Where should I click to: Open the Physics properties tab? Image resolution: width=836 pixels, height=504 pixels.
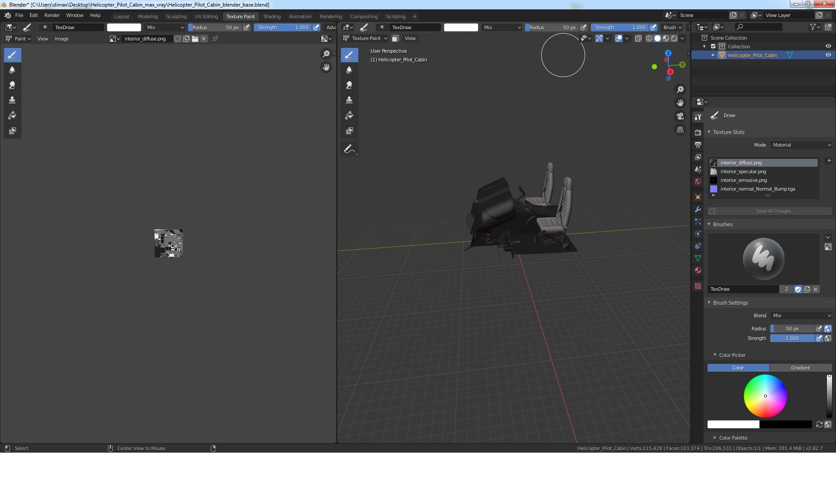[x=698, y=234]
